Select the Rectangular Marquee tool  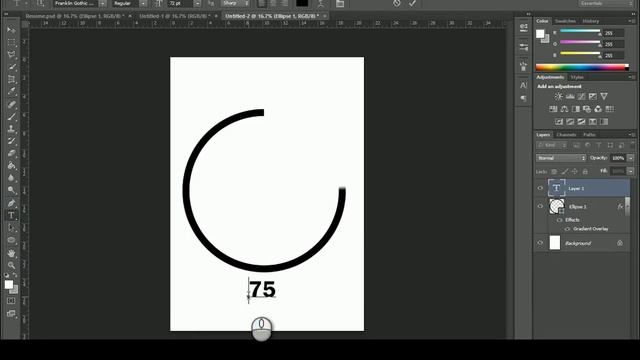[11, 42]
